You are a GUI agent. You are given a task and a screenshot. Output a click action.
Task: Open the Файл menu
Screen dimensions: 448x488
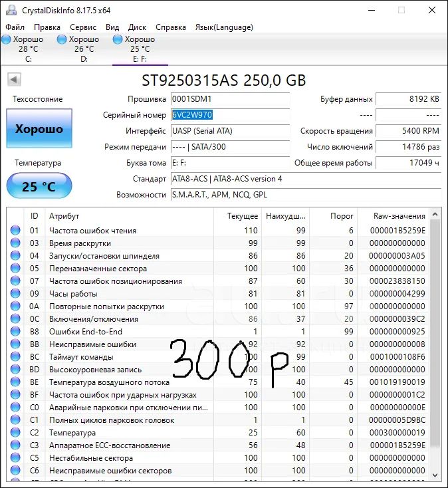pos(15,27)
